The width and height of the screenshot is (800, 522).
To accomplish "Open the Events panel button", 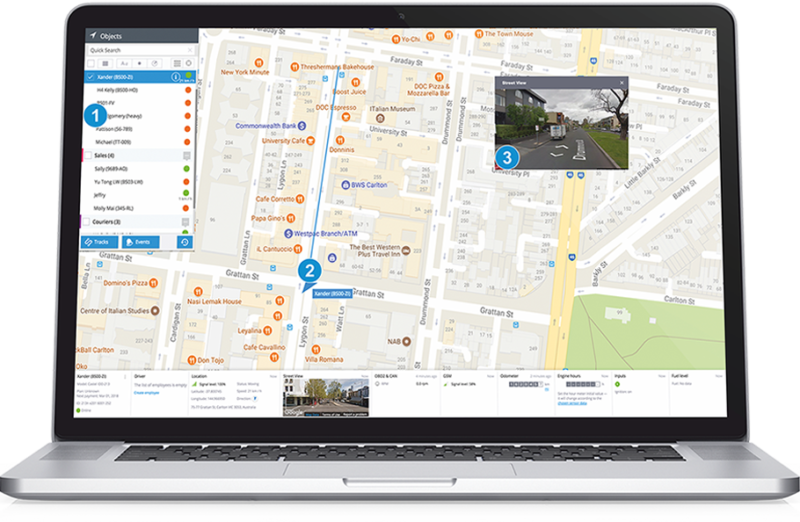I will [140, 242].
